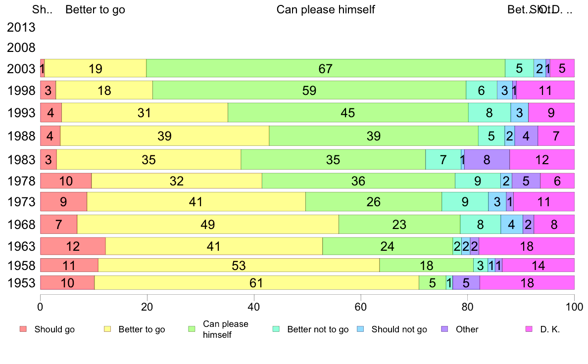The height and width of the screenshot is (364, 588).
Task: Click the 60 tick label on the axis
Action: click(360, 307)
